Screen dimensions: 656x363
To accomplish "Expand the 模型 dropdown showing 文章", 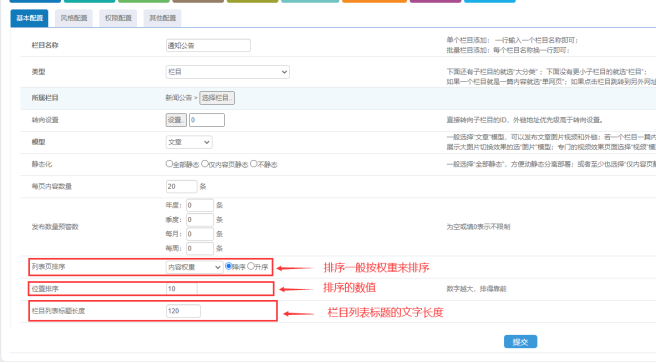I will [189, 142].
